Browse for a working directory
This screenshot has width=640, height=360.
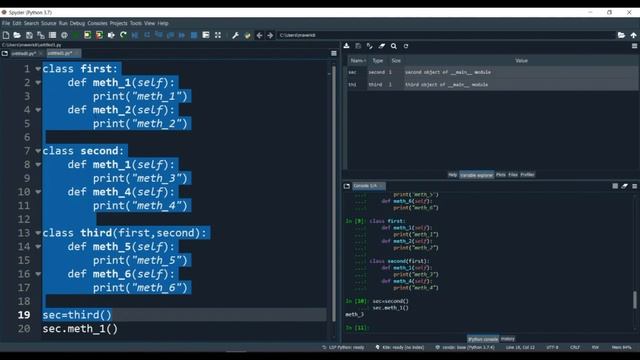[621, 36]
